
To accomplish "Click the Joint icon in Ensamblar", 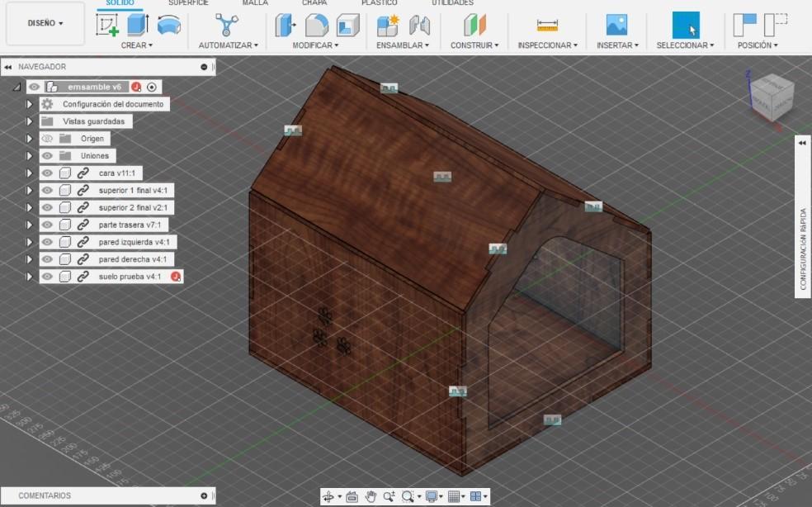I will [x=419, y=25].
